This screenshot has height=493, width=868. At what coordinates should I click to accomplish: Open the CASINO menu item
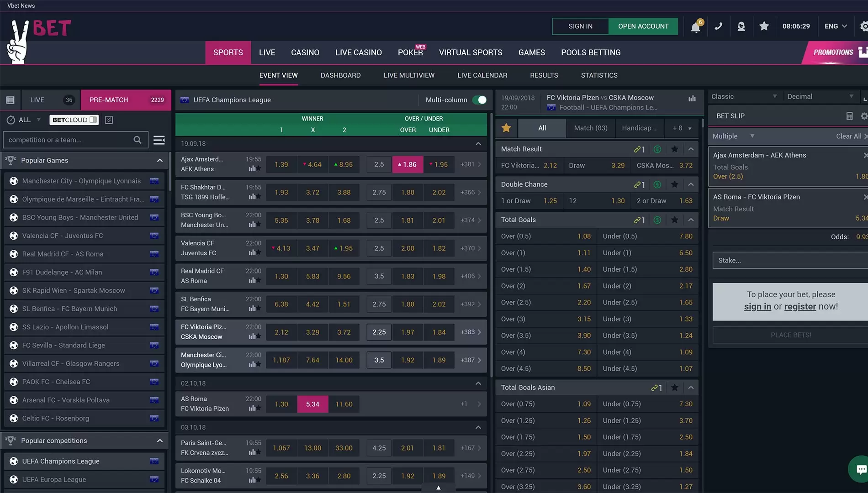[305, 52]
